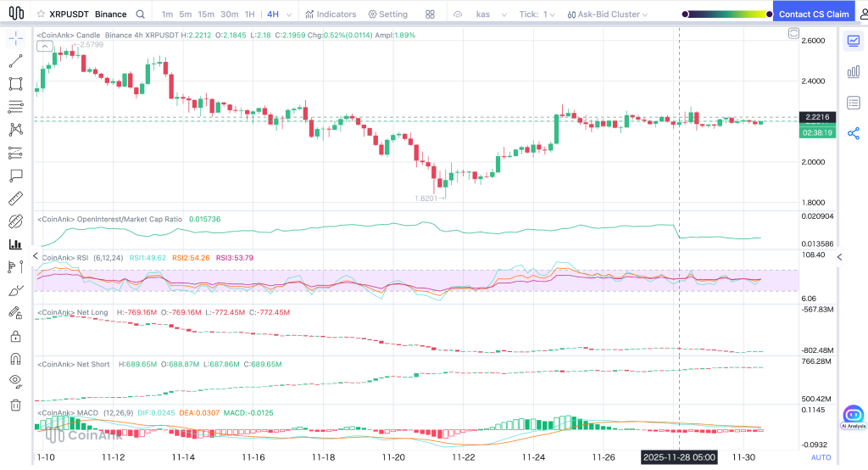Click the search icon beside Binance
The width and height of the screenshot is (868, 470).
[140, 14]
